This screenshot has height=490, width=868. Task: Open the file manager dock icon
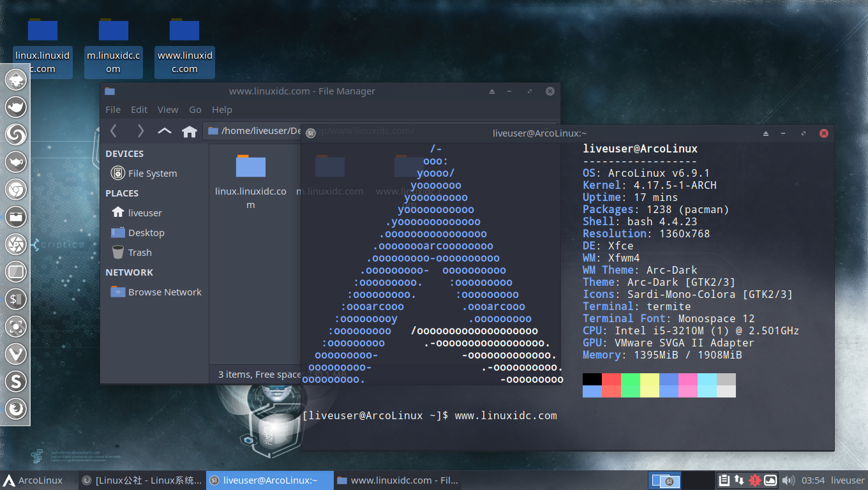coord(15,217)
